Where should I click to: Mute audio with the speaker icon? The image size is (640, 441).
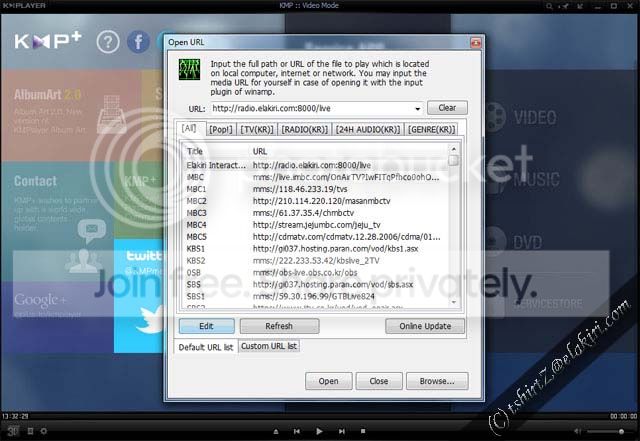pos(577,431)
